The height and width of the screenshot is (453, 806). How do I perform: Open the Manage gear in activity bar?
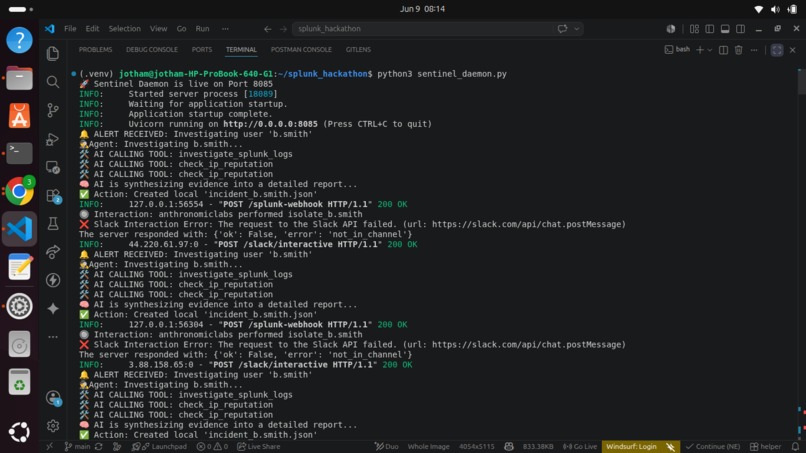pyautogui.click(x=52, y=426)
